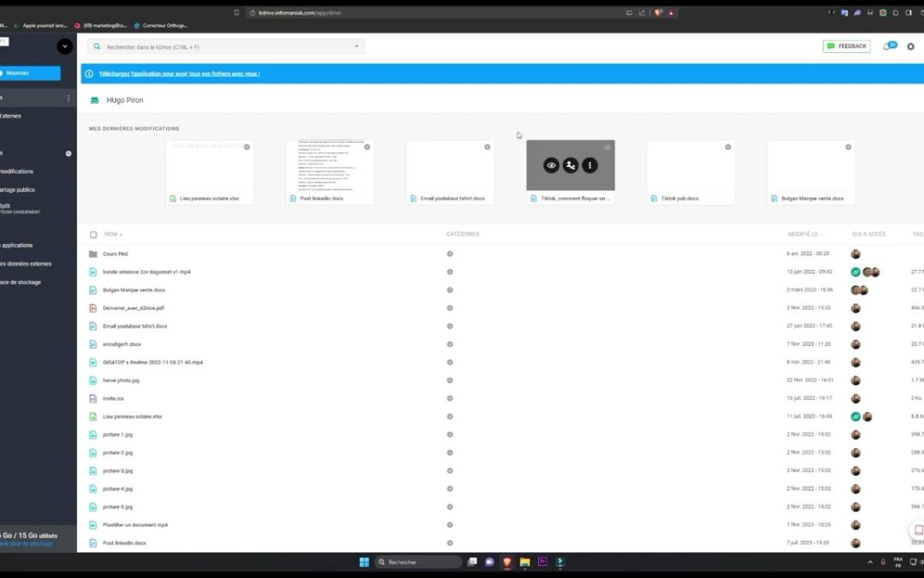Screen dimensions: 924x578
Task: Open the modifications section in the sidebar
Action: [x=16, y=171]
